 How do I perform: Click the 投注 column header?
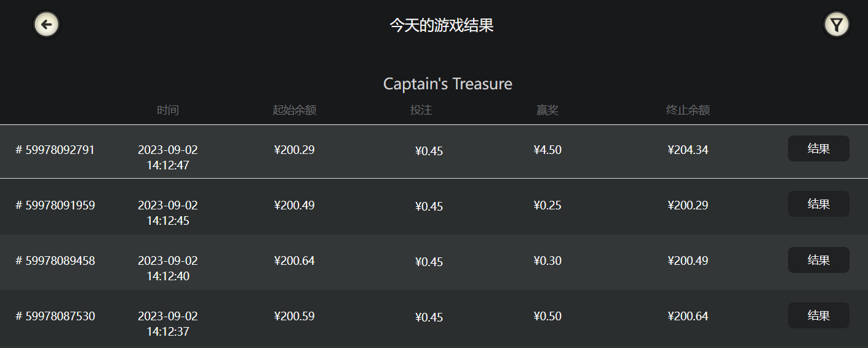tap(421, 110)
